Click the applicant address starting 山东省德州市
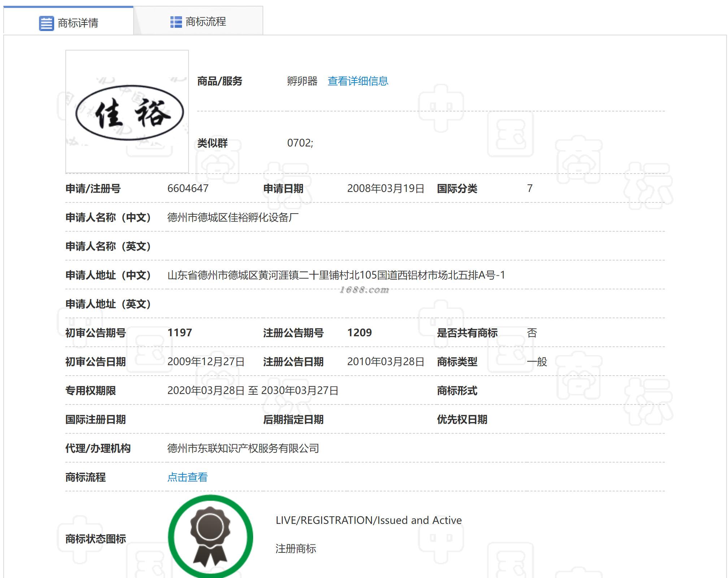Image resolution: width=728 pixels, height=578 pixels. 336,275
